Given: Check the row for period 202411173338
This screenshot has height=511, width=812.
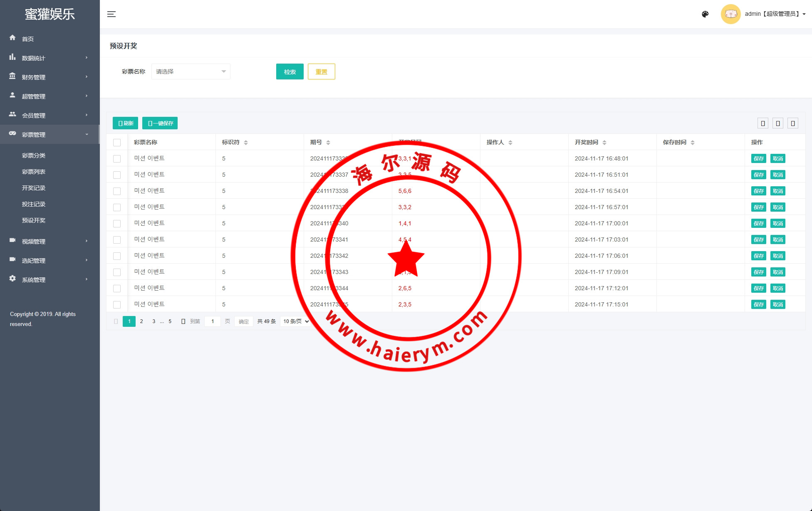Looking at the screenshot, I should [x=117, y=191].
